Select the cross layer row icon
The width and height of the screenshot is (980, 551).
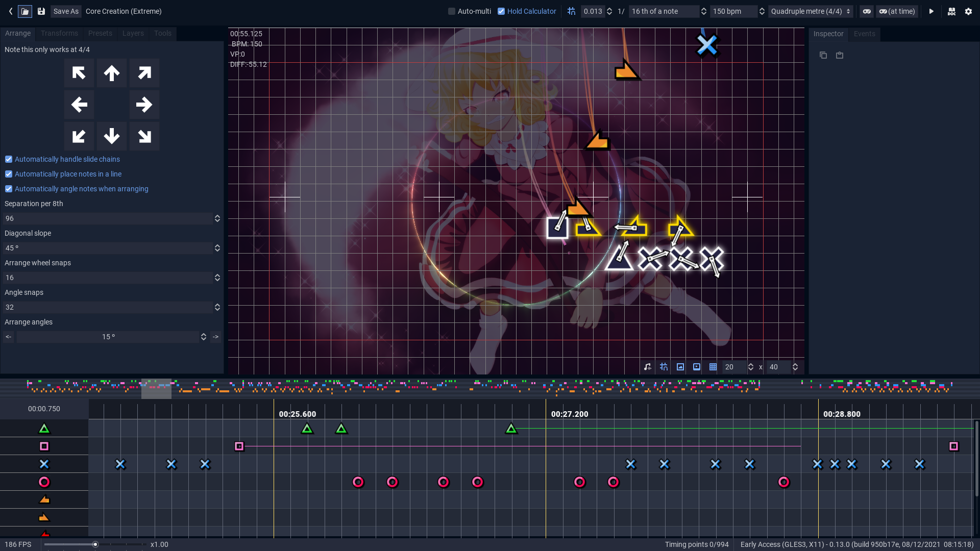point(44,464)
